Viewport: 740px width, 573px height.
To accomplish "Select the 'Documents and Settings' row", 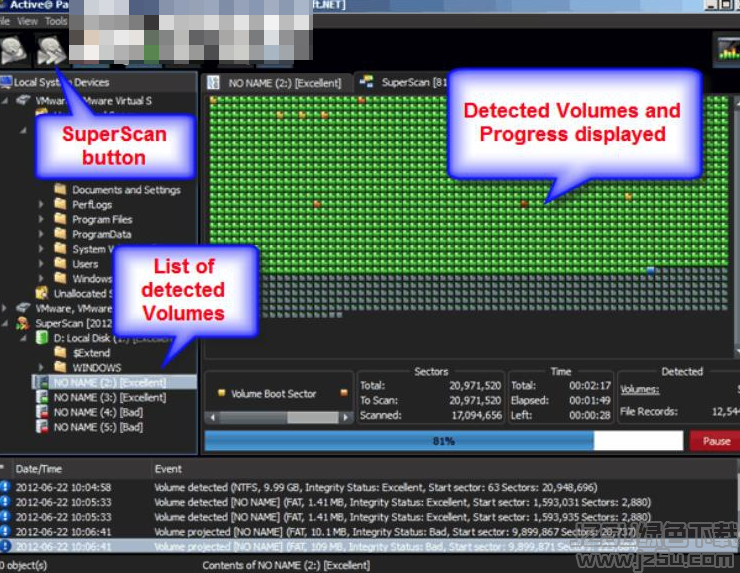I will point(126,189).
